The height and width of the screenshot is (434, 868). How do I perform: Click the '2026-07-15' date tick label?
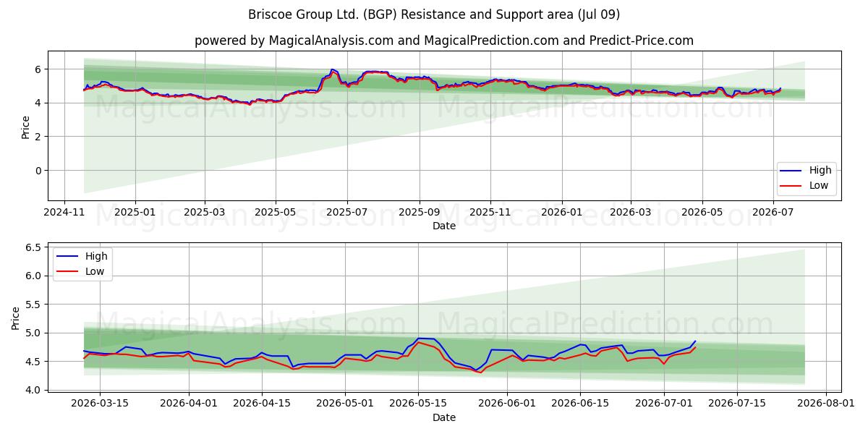[736, 404]
